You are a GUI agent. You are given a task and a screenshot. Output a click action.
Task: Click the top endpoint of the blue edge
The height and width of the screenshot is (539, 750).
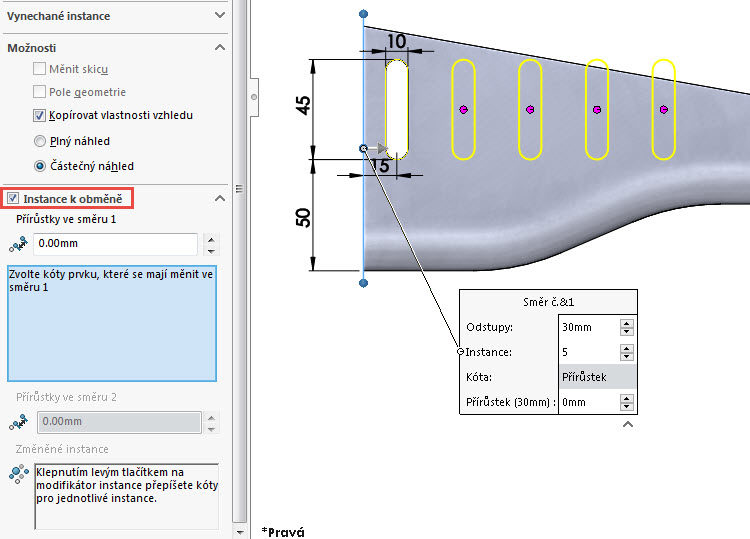pyautogui.click(x=364, y=14)
